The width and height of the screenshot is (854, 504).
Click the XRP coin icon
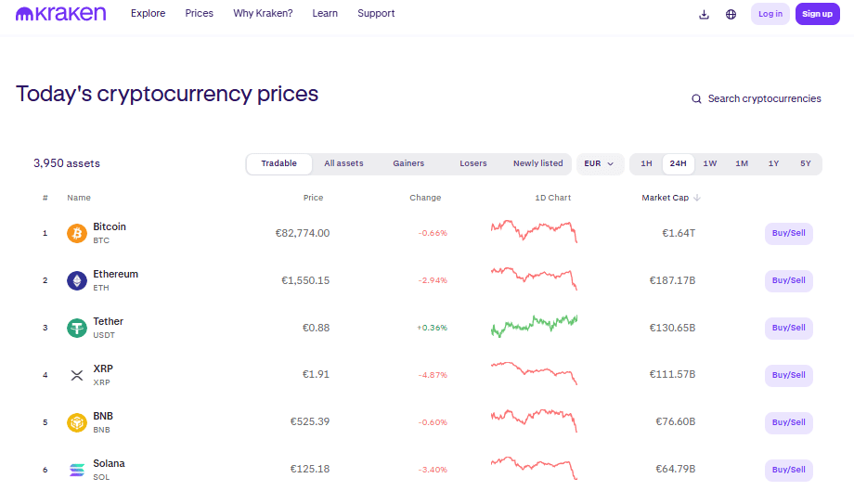tap(77, 375)
